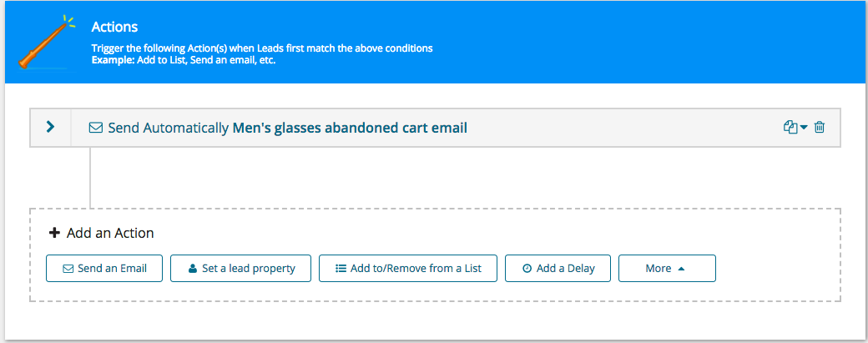Image resolution: width=868 pixels, height=343 pixels.
Task: Choose Set a lead property
Action: 240,269
